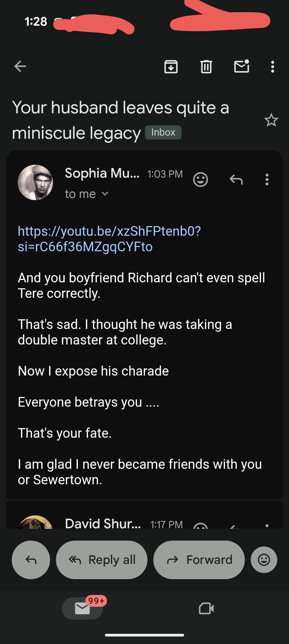The image size is (289, 644).
Task: Open the emoji reaction button at bottom
Action: [x=264, y=560]
